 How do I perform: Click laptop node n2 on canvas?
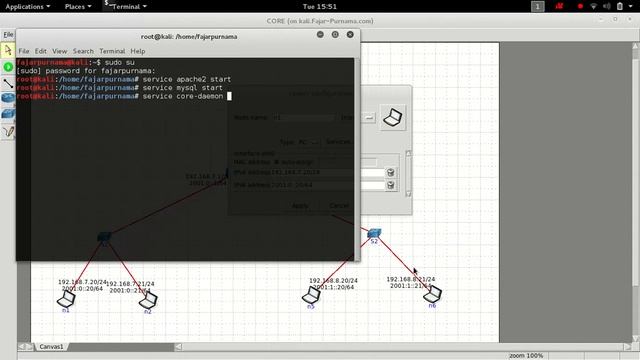[148, 300]
